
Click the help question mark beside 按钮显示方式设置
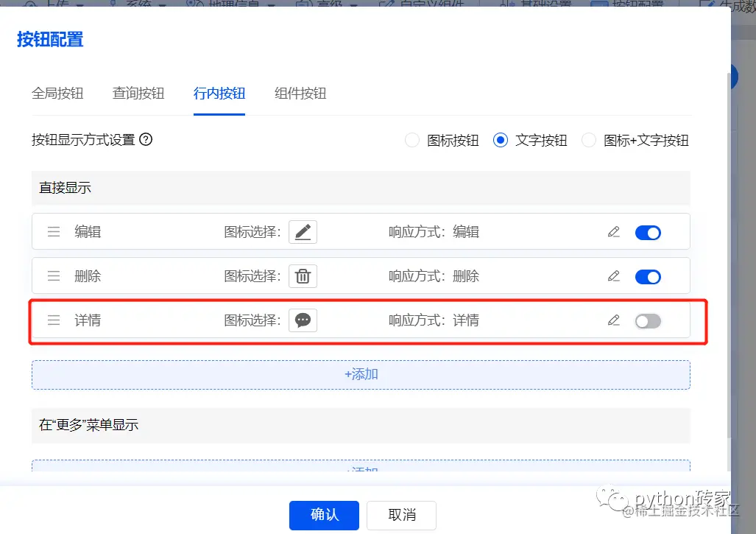point(146,140)
